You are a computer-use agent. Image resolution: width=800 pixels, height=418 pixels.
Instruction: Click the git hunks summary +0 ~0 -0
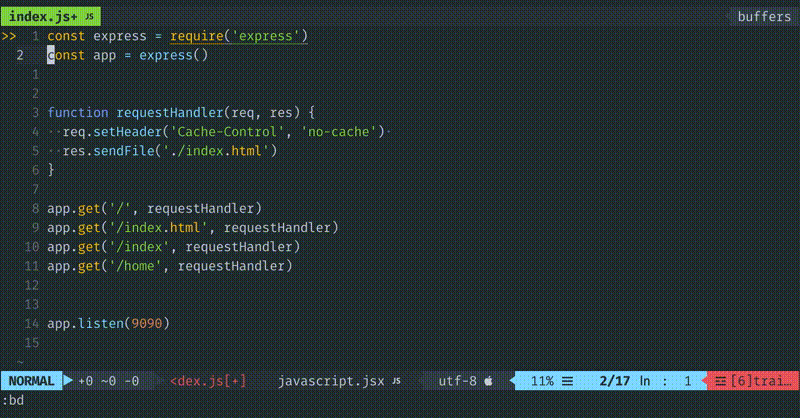click(x=108, y=381)
